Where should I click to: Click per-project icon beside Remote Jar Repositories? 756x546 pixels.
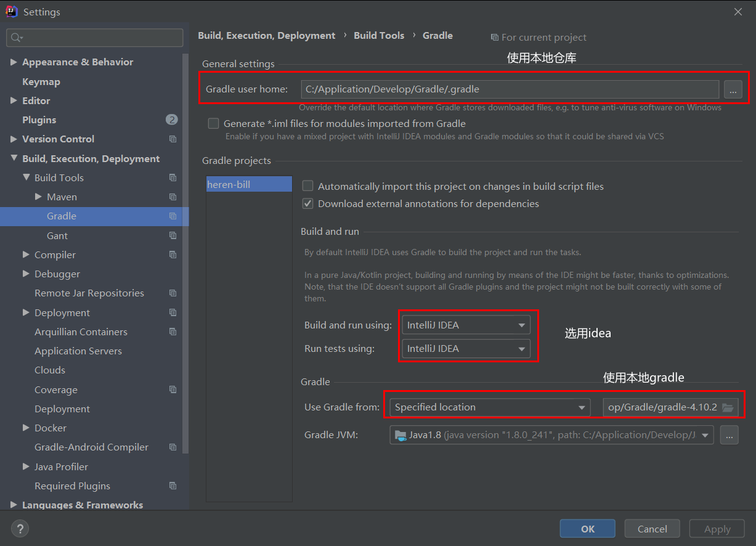(173, 293)
